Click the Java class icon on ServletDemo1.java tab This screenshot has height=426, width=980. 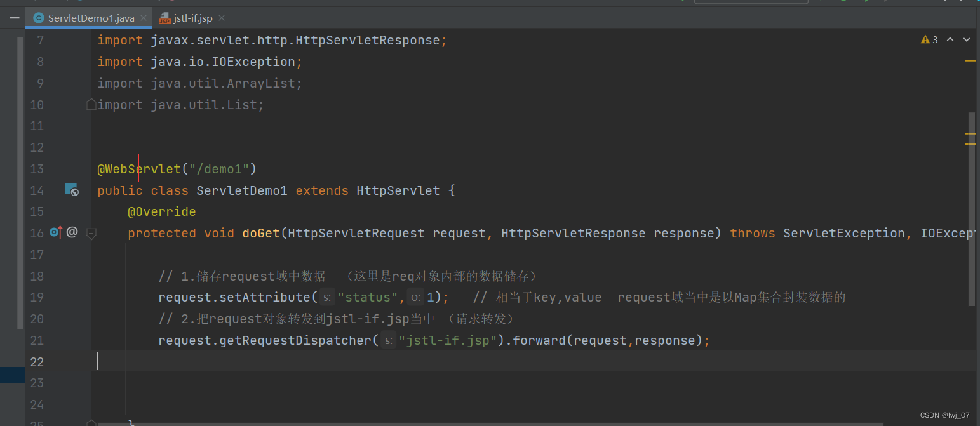[37, 18]
